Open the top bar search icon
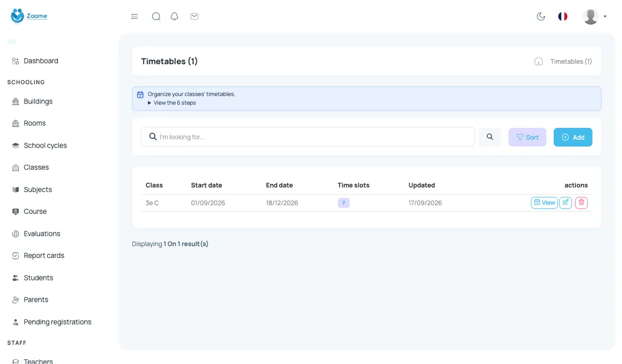This screenshot has width=622, height=364. (x=156, y=17)
